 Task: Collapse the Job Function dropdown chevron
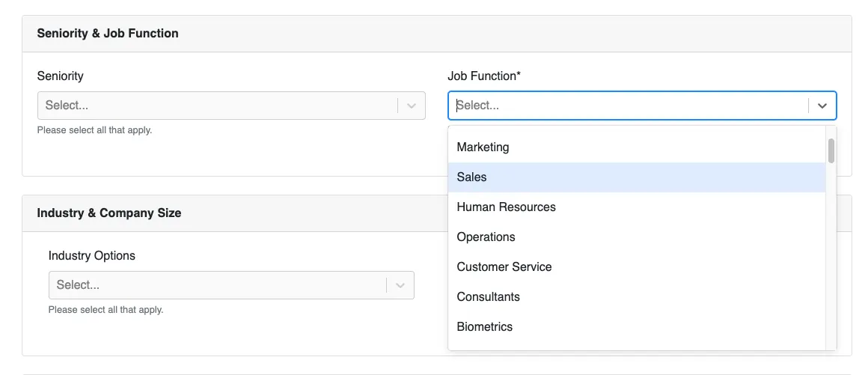[x=822, y=106]
